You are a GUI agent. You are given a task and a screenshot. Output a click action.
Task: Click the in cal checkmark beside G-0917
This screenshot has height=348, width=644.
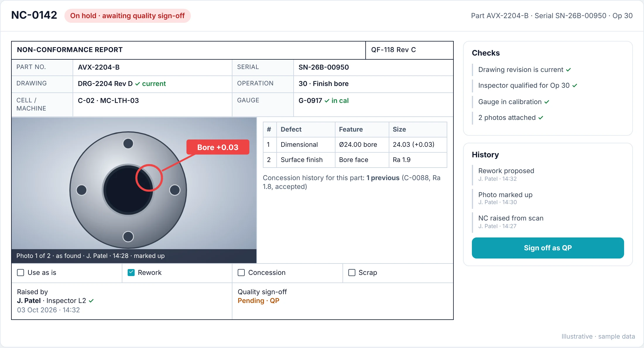click(327, 101)
